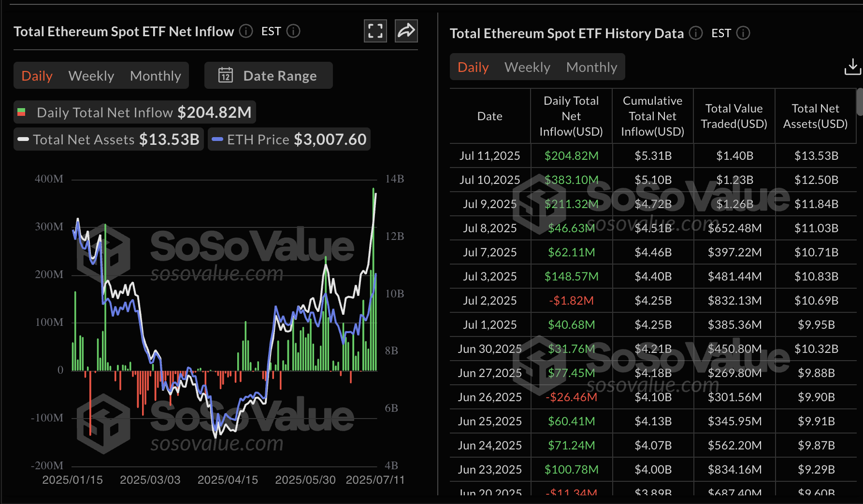The width and height of the screenshot is (863, 504).
Task: Click the $71.24M inflow for Jun 24
Action: pos(572,445)
